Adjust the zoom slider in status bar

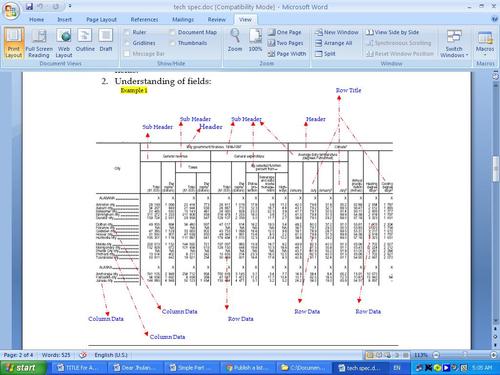tap(465, 355)
